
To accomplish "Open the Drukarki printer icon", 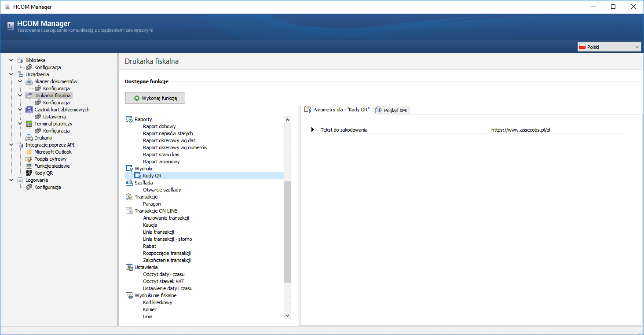I will [x=29, y=138].
